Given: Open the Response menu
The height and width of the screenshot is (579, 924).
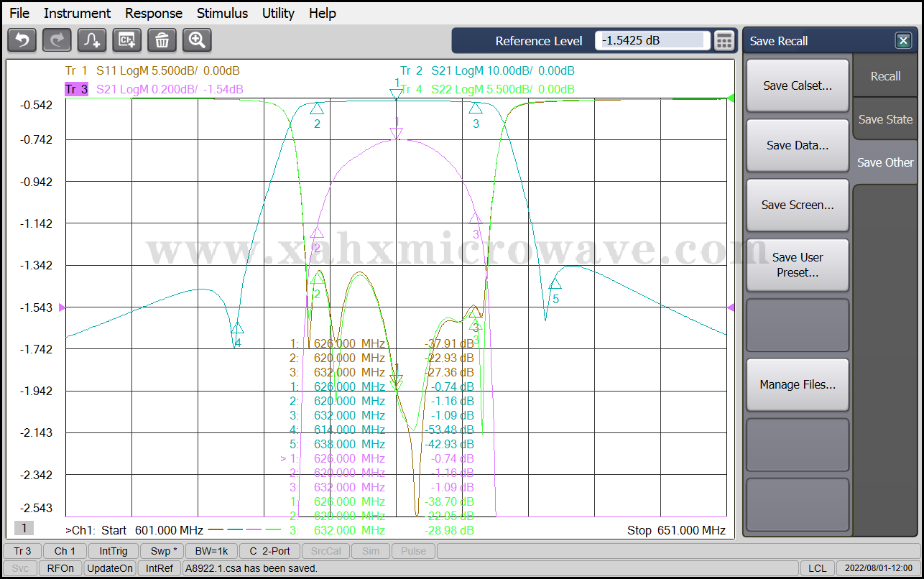Looking at the screenshot, I should tap(154, 13).
